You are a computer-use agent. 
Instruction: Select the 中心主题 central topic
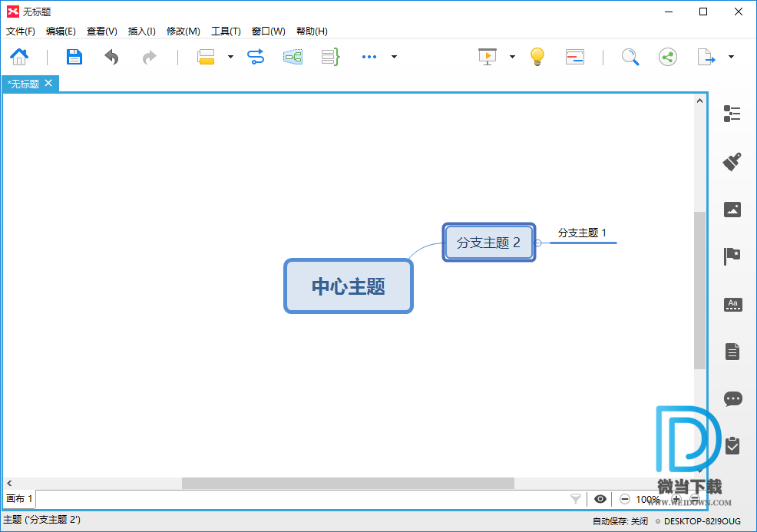pyautogui.click(x=349, y=286)
